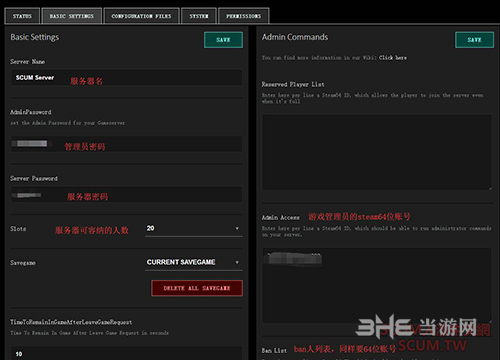Click the 'Admin Access' label
This screenshot has width=500, height=360.
pyautogui.click(x=280, y=218)
